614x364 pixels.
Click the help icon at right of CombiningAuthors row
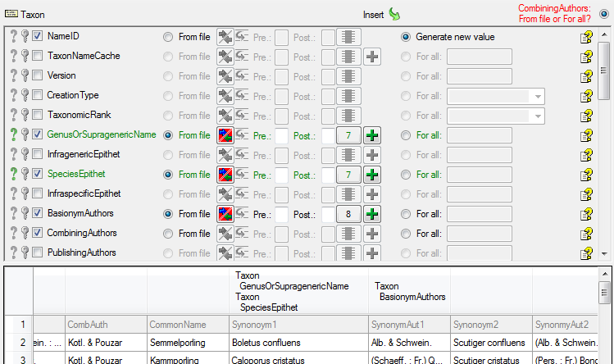point(586,234)
